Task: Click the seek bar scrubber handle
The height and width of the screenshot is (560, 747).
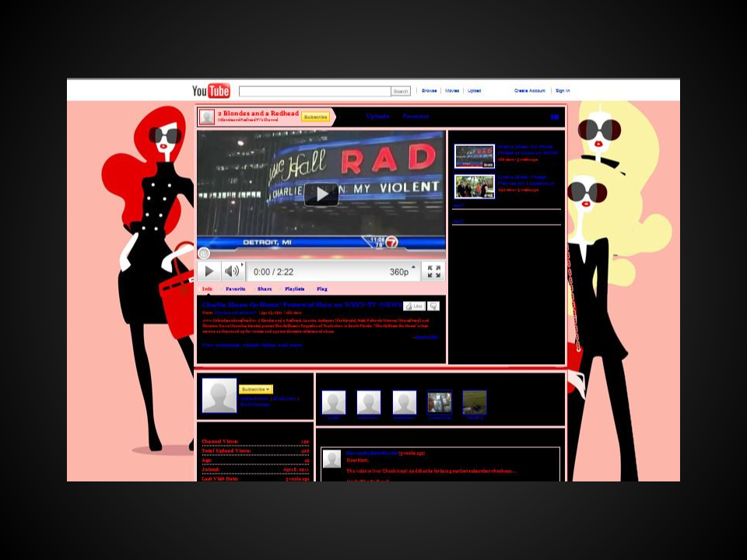Action: [x=204, y=254]
